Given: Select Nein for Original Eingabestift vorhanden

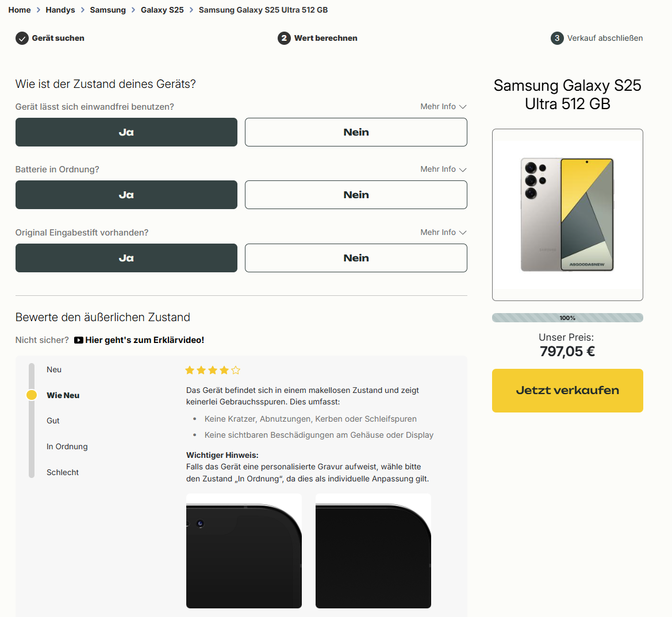Looking at the screenshot, I should (x=356, y=258).
